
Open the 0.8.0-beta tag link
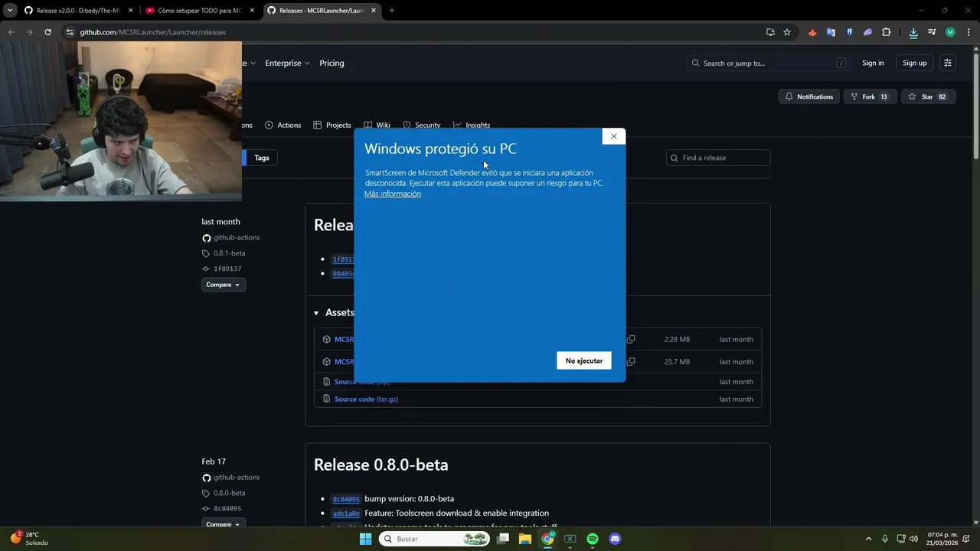[x=229, y=493]
